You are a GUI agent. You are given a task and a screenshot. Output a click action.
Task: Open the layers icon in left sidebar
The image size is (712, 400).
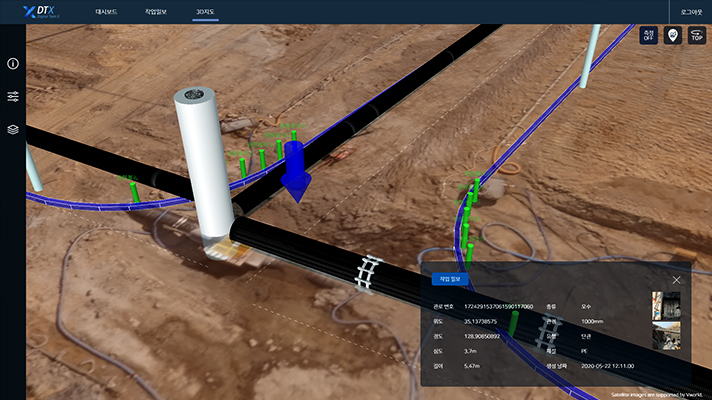(13, 130)
